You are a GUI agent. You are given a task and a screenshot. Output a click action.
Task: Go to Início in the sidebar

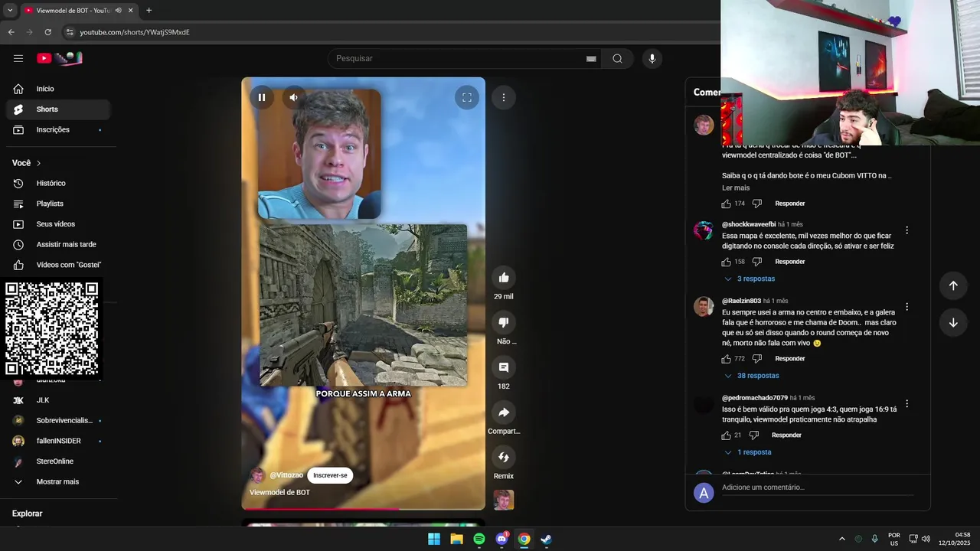point(58,89)
